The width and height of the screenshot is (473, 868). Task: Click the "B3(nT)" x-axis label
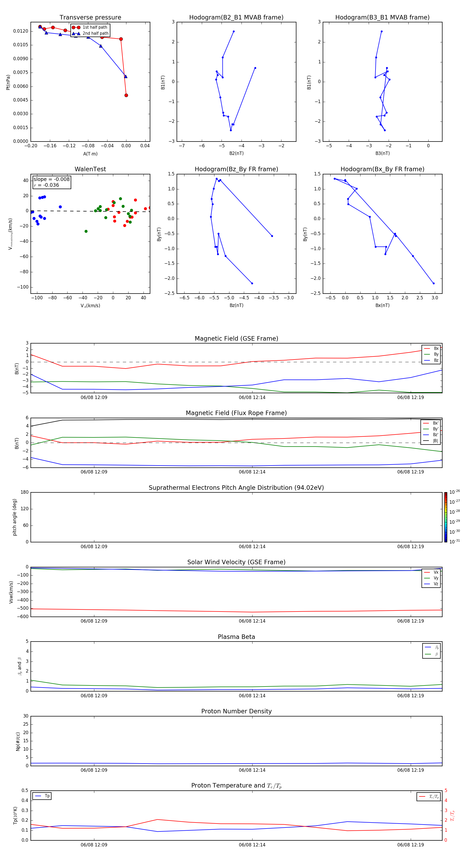(x=382, y=153)
